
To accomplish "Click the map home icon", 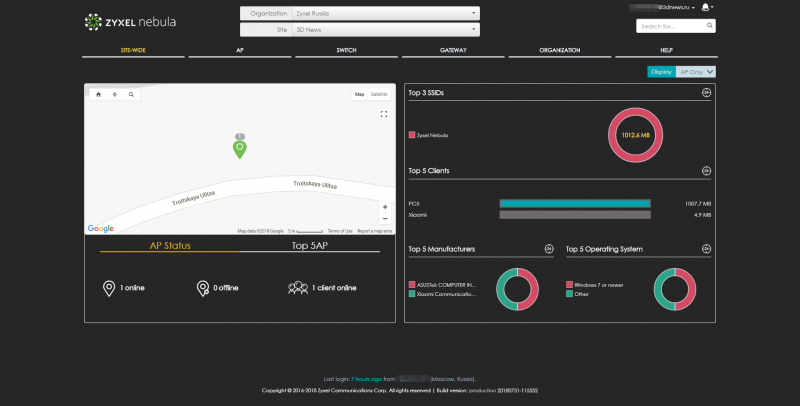I will 98,94.
